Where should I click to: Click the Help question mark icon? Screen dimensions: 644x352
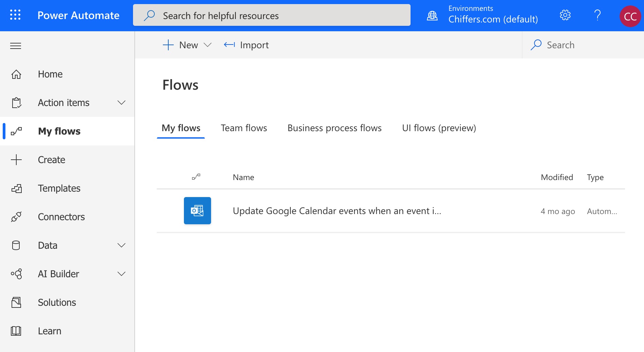(x=598, y=15)
